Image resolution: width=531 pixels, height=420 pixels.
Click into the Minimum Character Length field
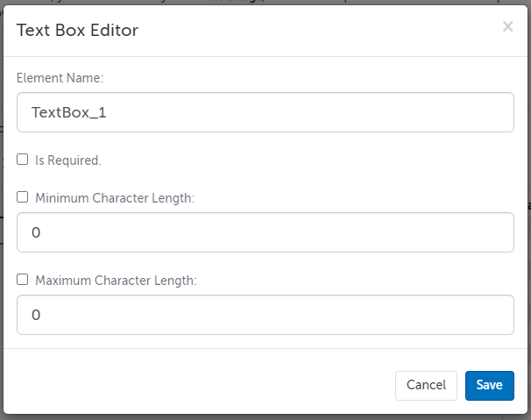pyautogui.click(x=265, y=232)
